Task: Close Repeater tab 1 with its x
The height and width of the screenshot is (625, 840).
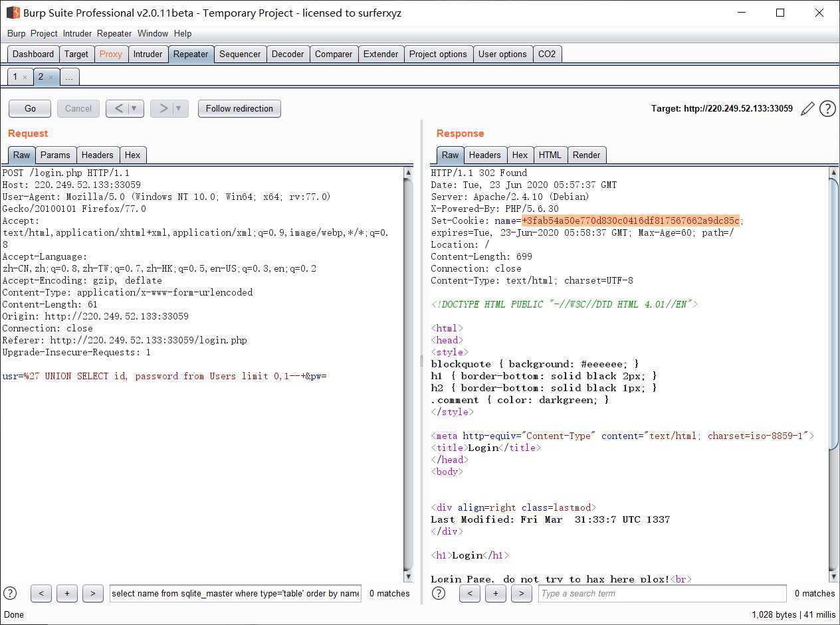Action: click(x=25, y=78)
